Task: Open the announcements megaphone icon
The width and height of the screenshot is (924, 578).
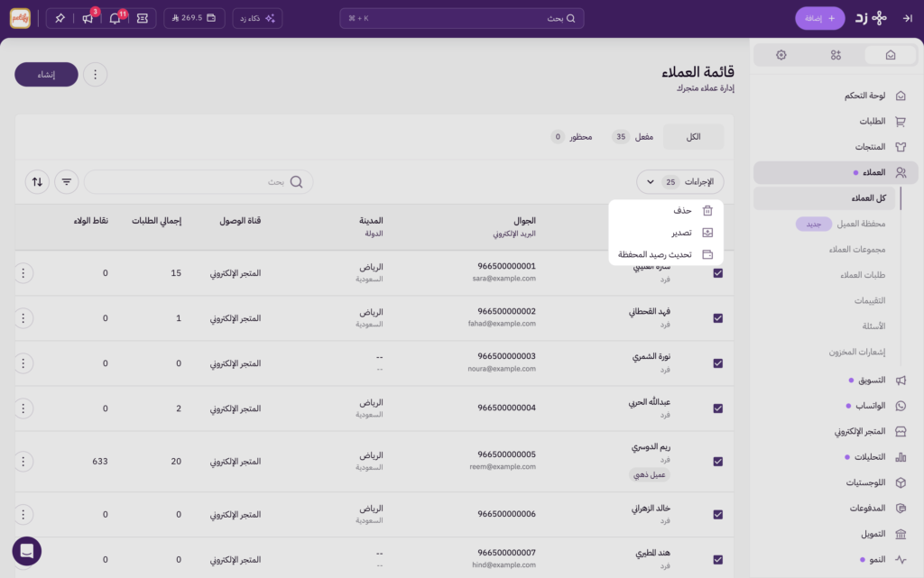Action: pos(88,18)
